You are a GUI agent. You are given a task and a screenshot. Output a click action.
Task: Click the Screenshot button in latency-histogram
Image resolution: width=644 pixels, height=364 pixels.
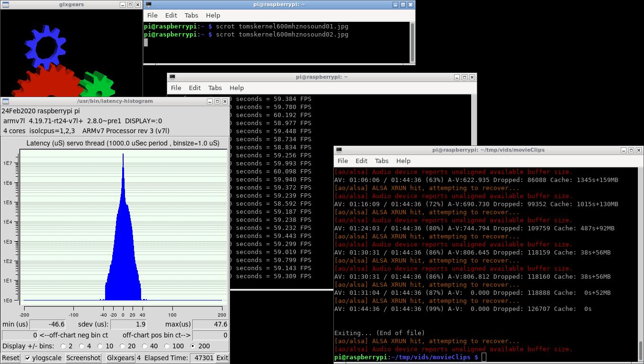pyautogui.click(x=83, y=358)
